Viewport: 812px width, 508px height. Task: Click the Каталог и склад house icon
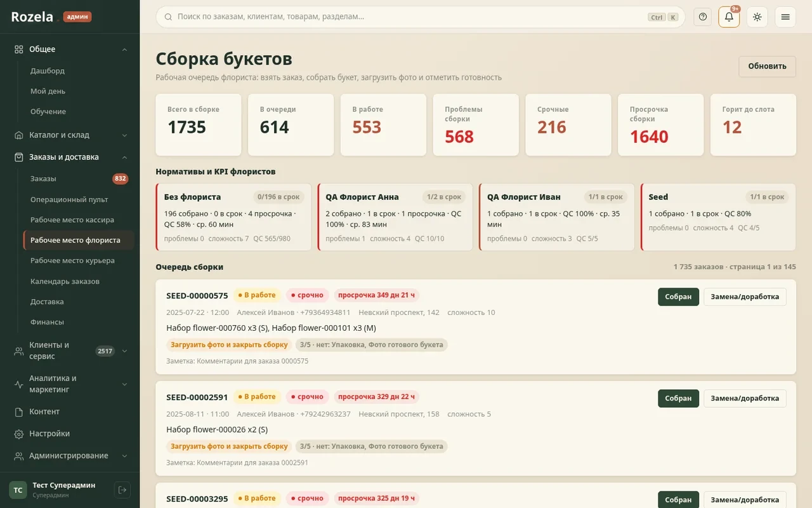point(19,135)
